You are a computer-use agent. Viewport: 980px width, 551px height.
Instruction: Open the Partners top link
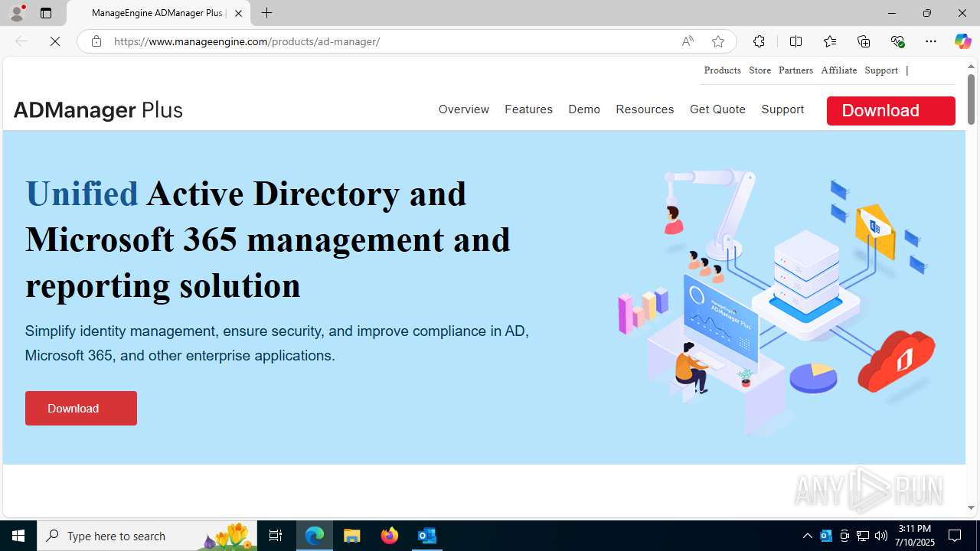click(x=795, y=70)
